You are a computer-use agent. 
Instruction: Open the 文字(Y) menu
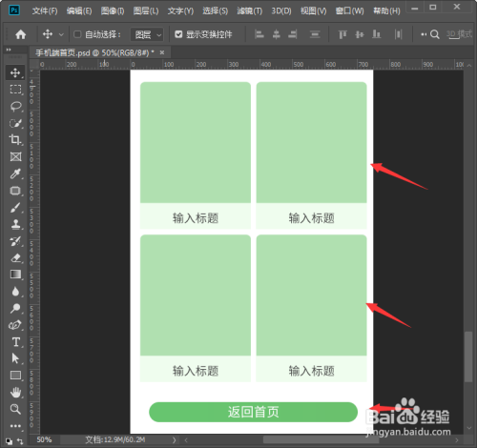click(180, 10)
